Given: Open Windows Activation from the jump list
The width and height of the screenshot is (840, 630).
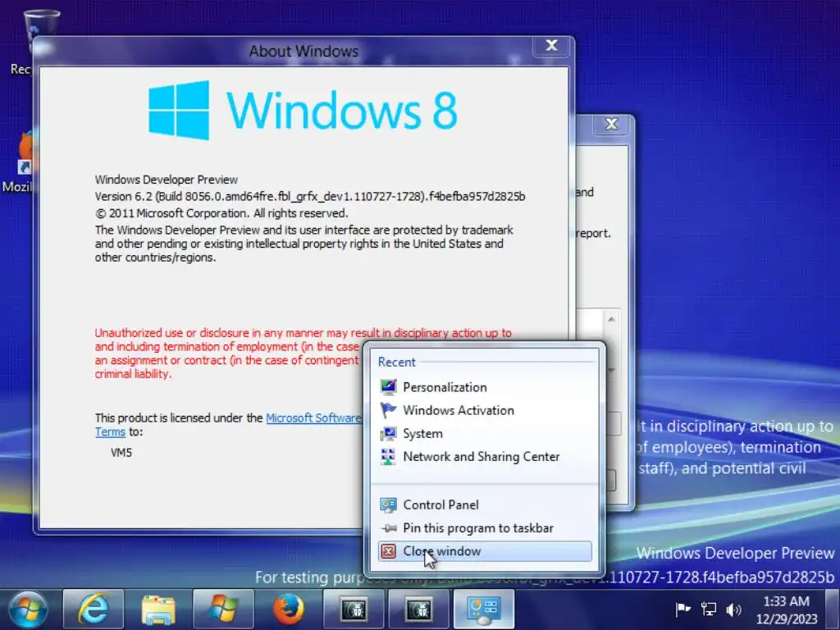Looking at the screenshot, I should (x=485, y=410).
